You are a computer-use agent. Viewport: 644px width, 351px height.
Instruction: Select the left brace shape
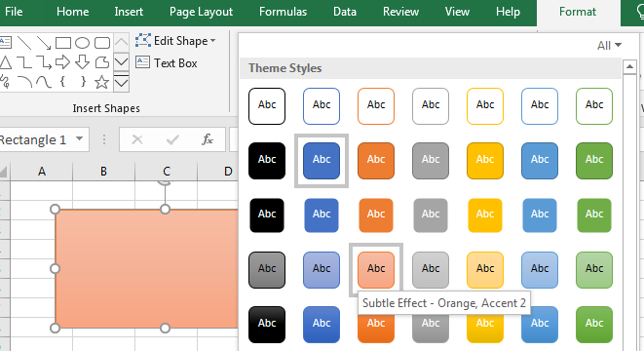tap(62, 81)
